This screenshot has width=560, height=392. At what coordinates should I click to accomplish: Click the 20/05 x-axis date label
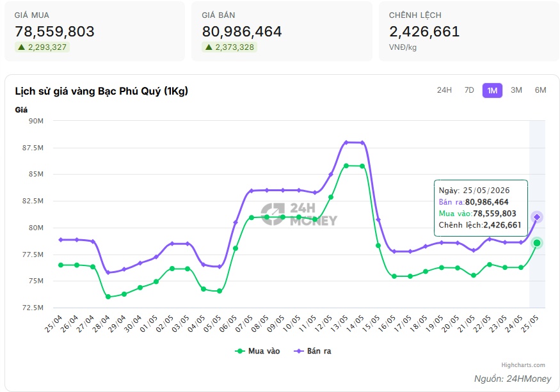(x=449, y=324)
